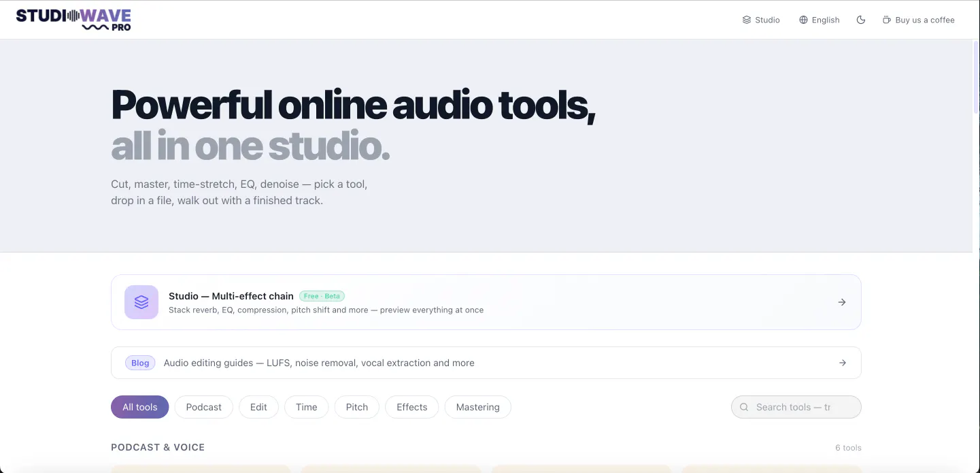Click the Powerful online audio tools headline
980x473 pixels.
(353, 105)
